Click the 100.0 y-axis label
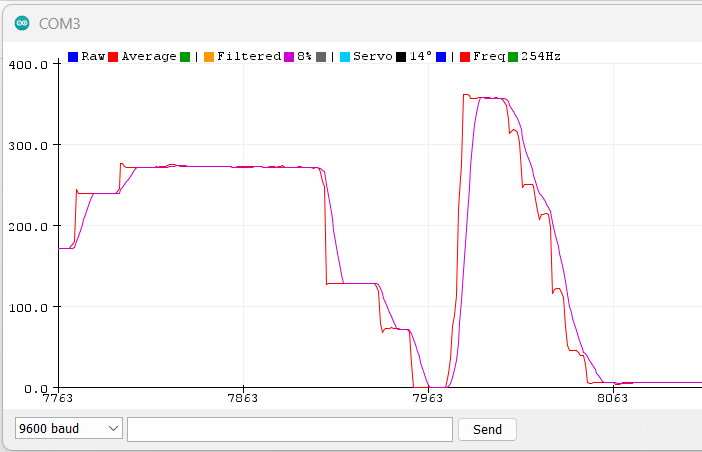 pos(28,307)
